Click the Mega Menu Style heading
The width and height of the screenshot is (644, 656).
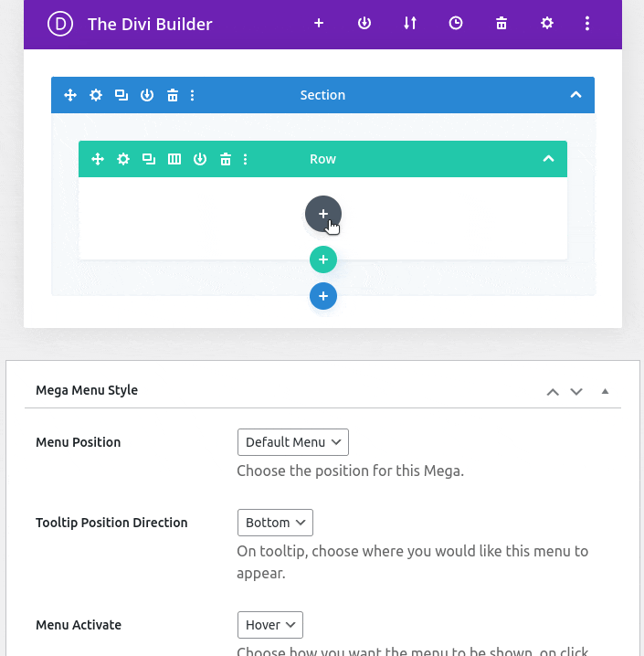pos(87,390)
